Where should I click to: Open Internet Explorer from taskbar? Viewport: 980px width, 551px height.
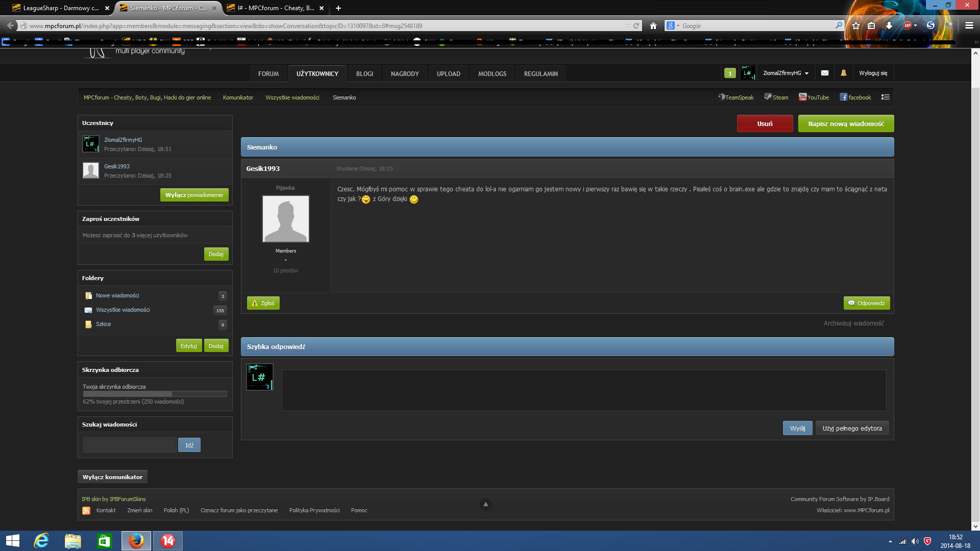pos(41,541)
